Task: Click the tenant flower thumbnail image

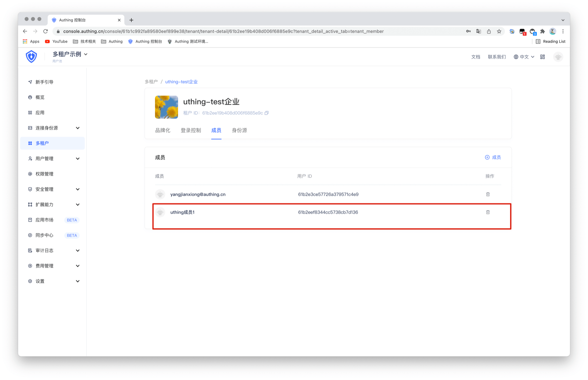Action: 166,107
